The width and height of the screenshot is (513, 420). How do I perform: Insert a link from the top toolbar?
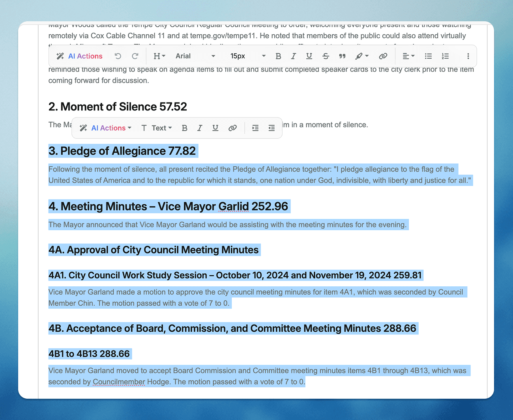[383, 56]
